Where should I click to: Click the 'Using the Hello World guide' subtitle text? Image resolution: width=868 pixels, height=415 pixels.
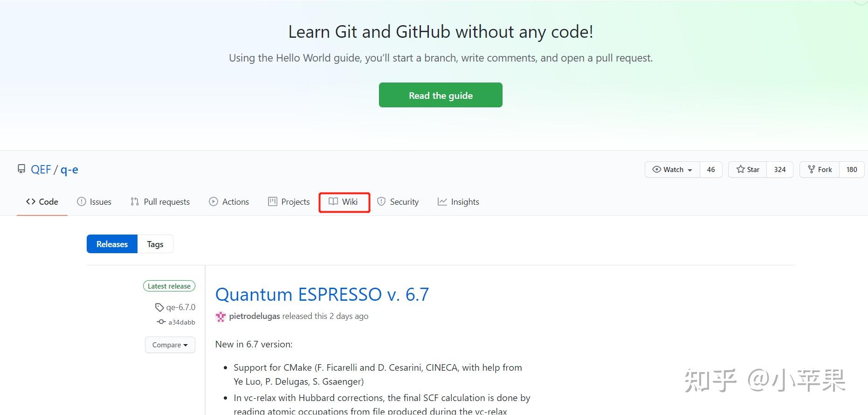point(441,58)
